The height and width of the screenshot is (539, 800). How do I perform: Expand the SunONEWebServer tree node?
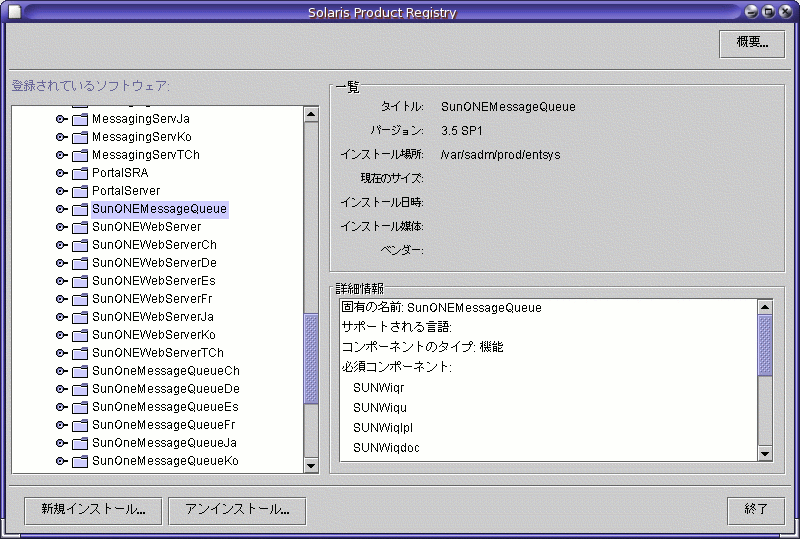pyautogui.click(x=61, y=227)
